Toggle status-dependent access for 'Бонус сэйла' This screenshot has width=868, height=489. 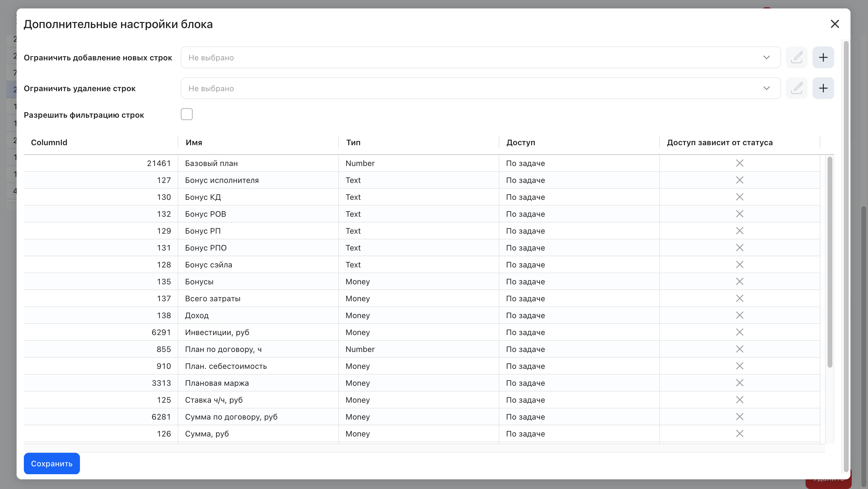(x=739, y=264)
